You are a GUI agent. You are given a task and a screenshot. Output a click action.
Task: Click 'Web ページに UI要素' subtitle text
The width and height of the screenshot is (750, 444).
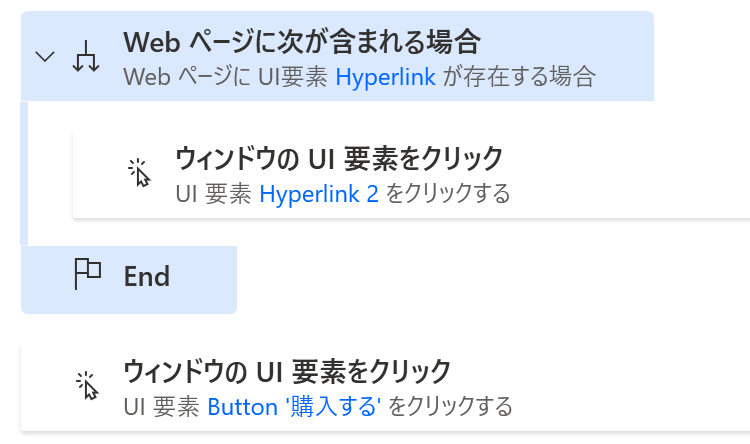pos(225,77)
